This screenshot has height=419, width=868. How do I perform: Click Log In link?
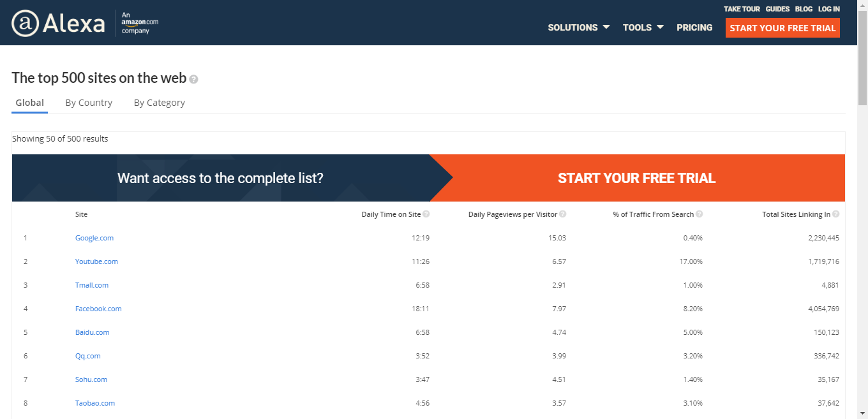pos(829,9)
